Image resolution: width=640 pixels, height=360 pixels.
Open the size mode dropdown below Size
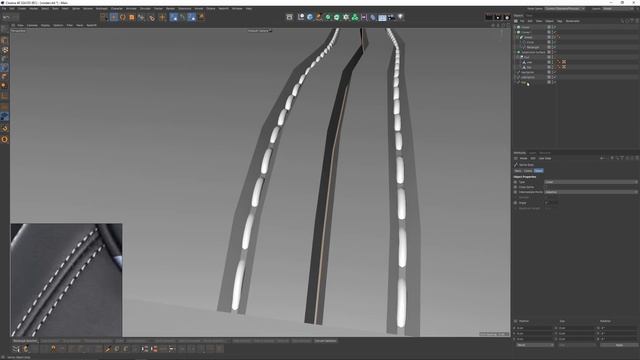577,345
